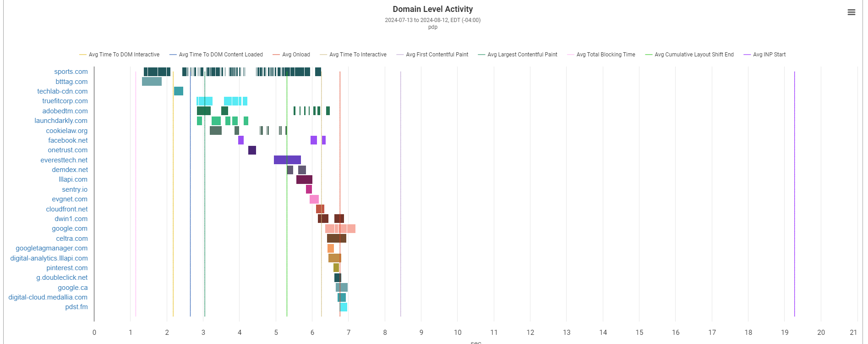Image resolution: width=868 pixels, height=344 pixels.
Task: Click the btttag.com activity bar
Action: (152, 82)
